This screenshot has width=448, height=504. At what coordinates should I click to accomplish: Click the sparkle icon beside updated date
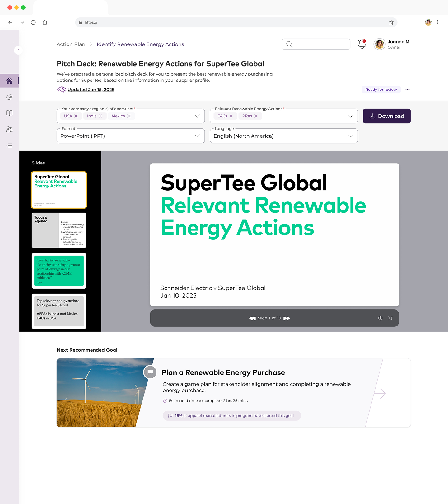point(61,90)
